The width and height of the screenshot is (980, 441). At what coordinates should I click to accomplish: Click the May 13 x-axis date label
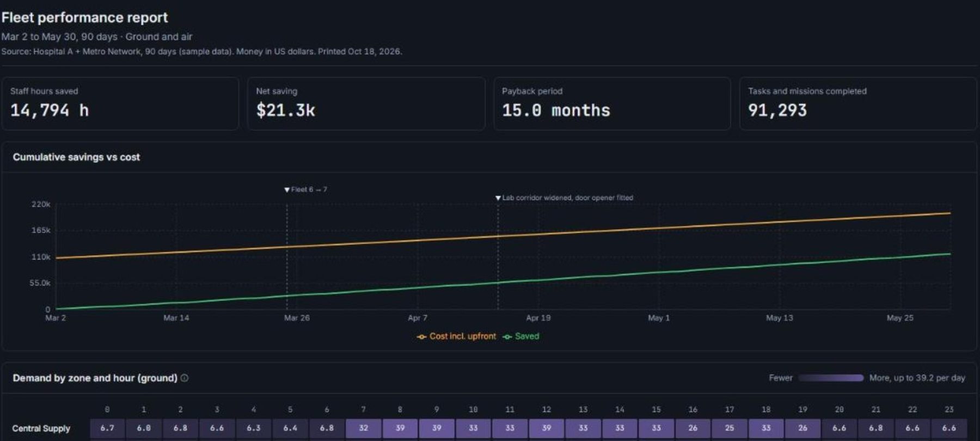779,318
